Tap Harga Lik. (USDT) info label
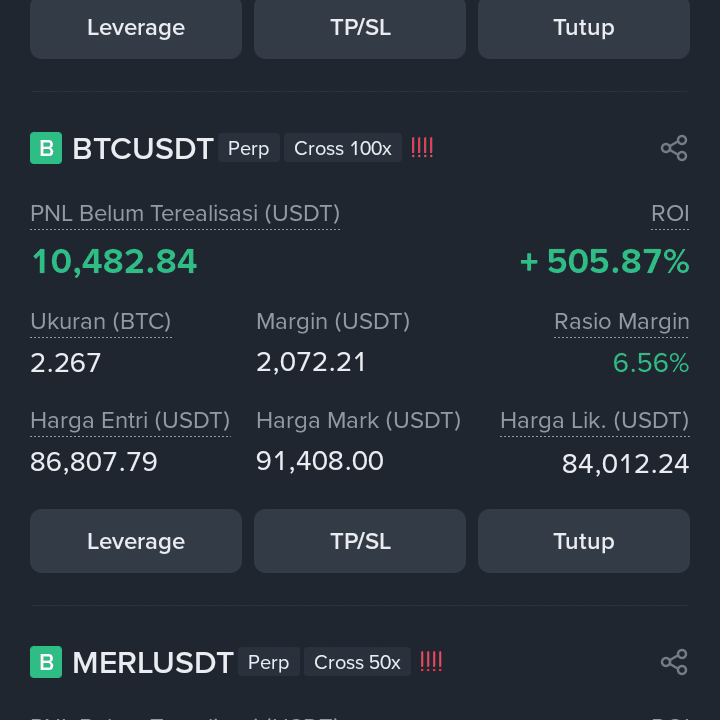The image size is (720, 720). coord(595,421)
